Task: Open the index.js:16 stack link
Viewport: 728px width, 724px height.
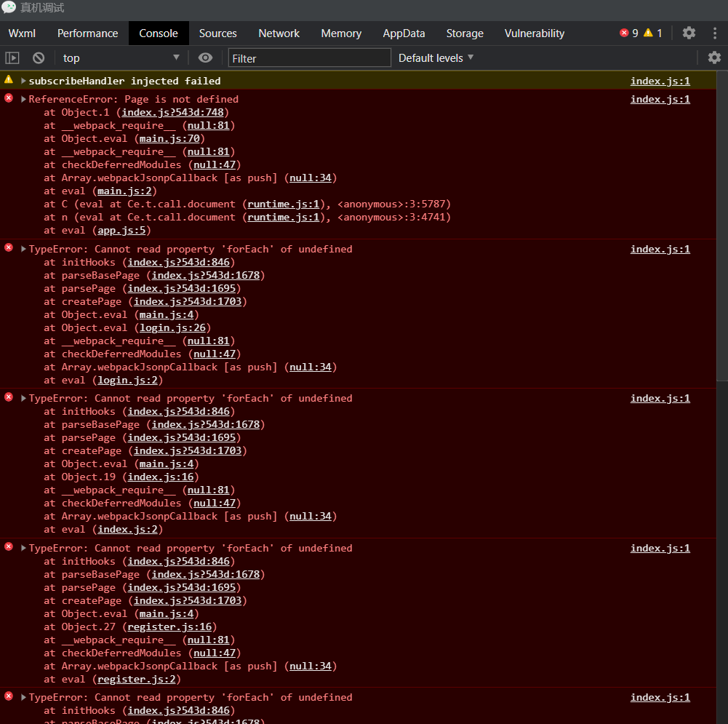Action: (161, 477)
